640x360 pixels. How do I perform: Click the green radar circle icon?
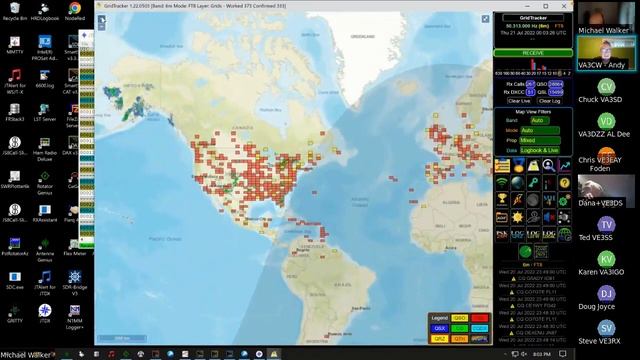pyautogui.click(x=525, y=251)
